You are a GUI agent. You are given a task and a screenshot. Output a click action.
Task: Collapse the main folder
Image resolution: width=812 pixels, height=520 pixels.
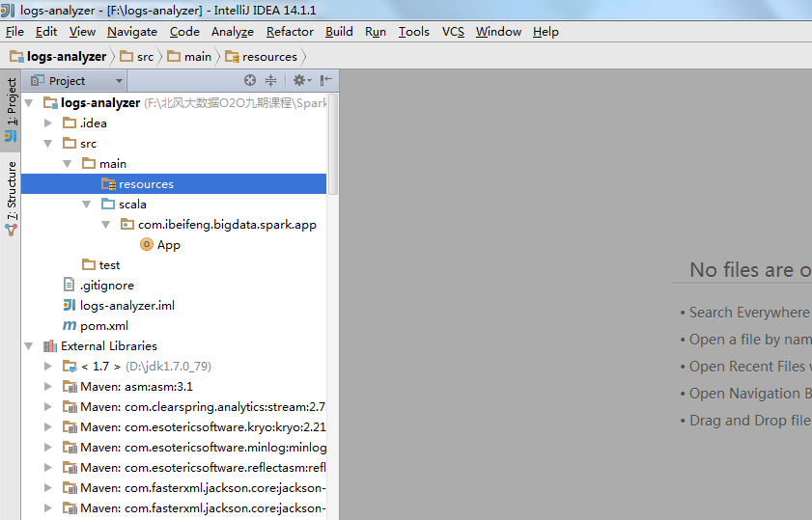coord(68,163)
